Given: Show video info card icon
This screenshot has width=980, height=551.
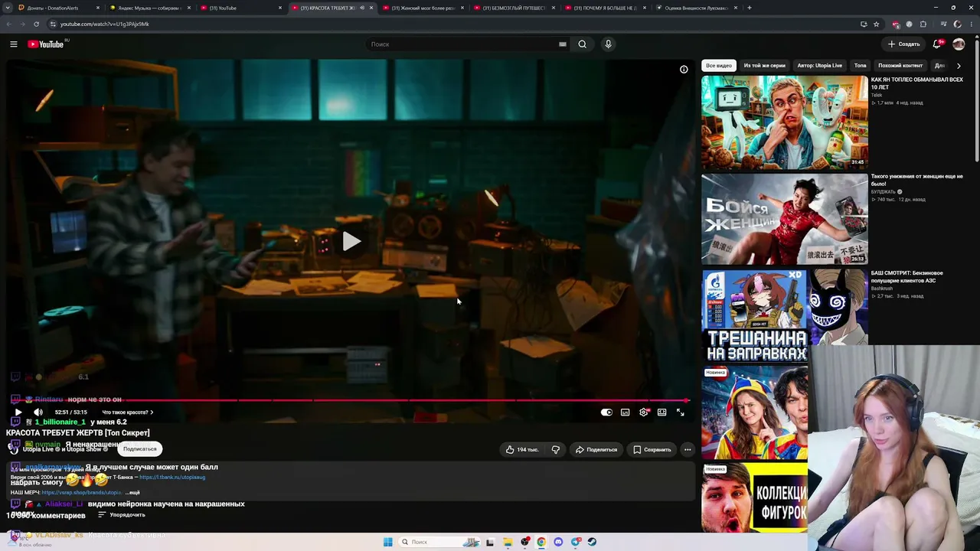Looking at the screenshot, I should [684, 70].
